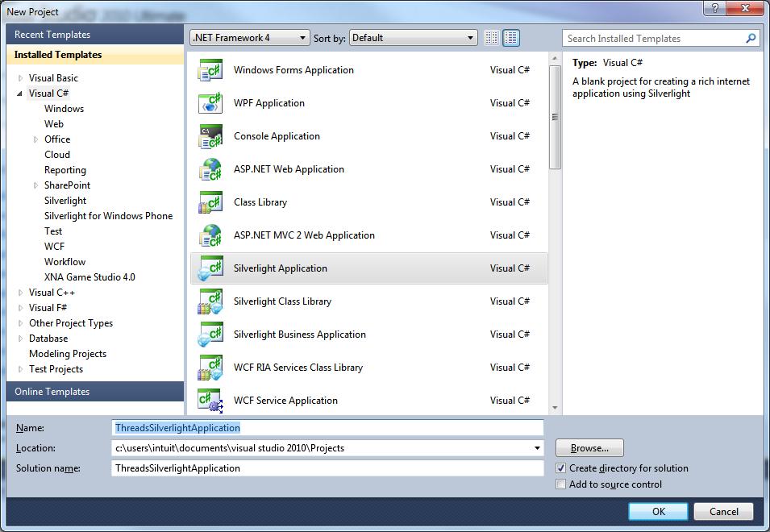
Task: Select the Console Application template icon
Action: (210, 136)
